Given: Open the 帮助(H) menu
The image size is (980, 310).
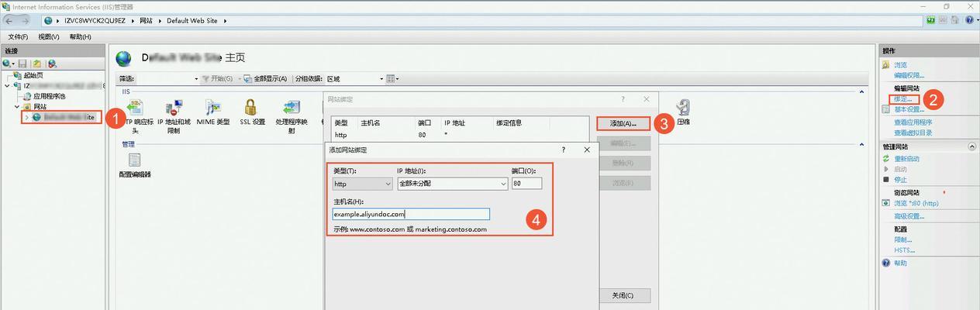Looking at the screenshot, I should (80, 37).
